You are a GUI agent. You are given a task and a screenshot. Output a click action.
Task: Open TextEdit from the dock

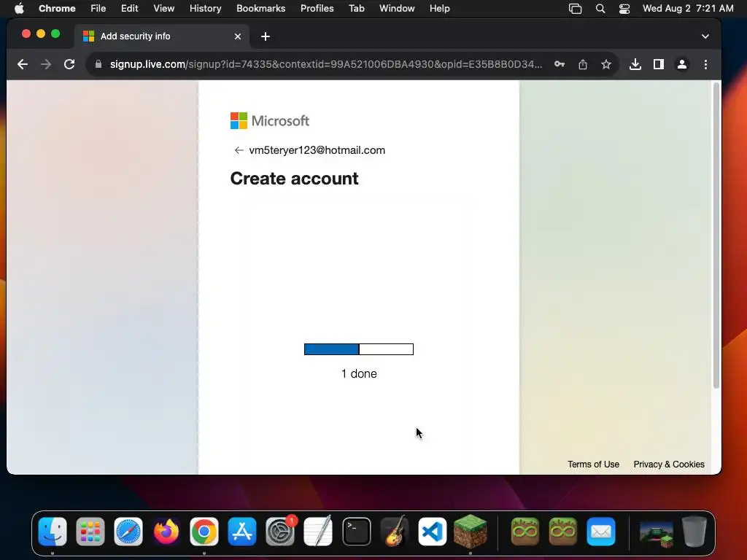pos(318,532)
